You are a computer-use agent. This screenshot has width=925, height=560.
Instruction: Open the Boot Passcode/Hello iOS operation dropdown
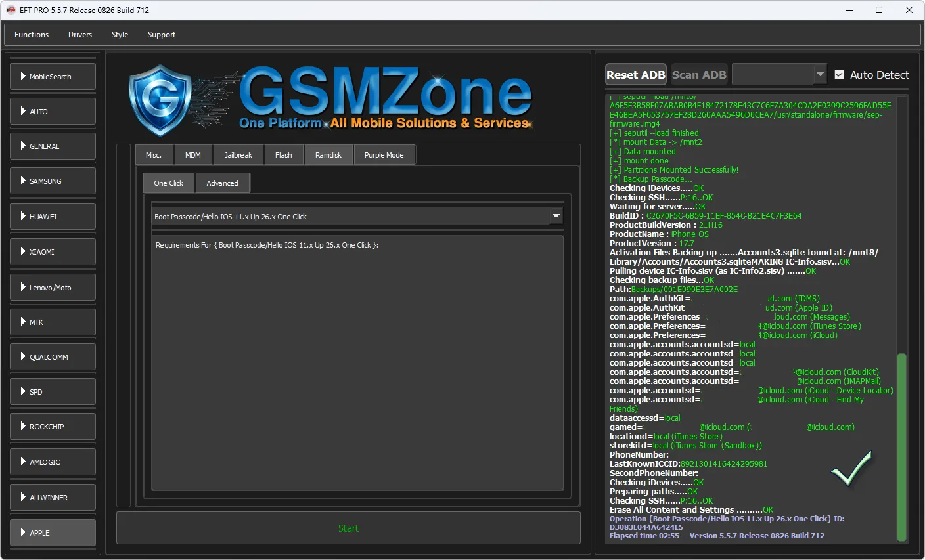click(357, 217)
